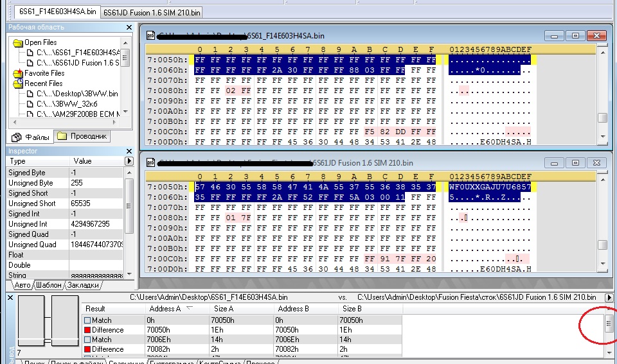The height and width of the screenshot is (364, 617).
Task: Select 6S61JD Fusion 1.6 file in Open Files tree
Action: (x=78, y=63)
